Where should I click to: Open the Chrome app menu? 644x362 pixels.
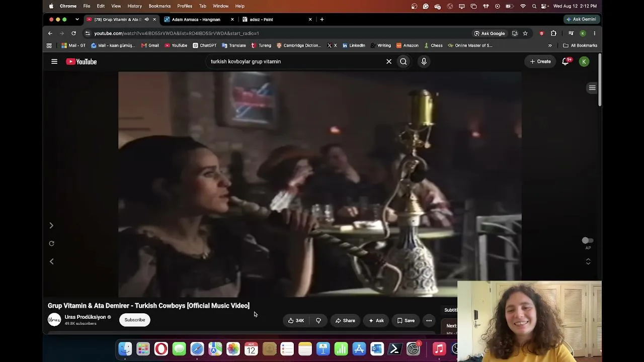tap(68, 6)
